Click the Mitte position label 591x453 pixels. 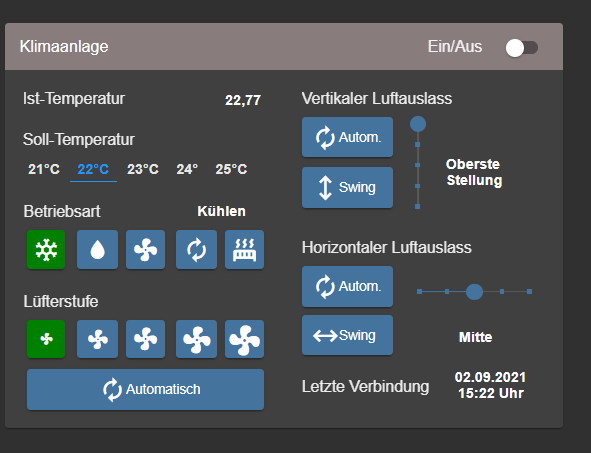pyautogui.click(x=475, y=337)
